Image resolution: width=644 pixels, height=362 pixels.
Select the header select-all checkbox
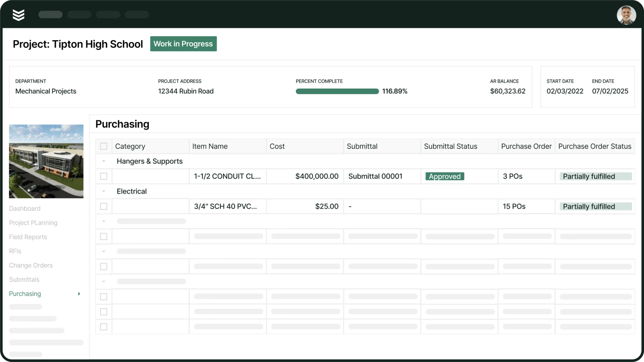(104, 146)
